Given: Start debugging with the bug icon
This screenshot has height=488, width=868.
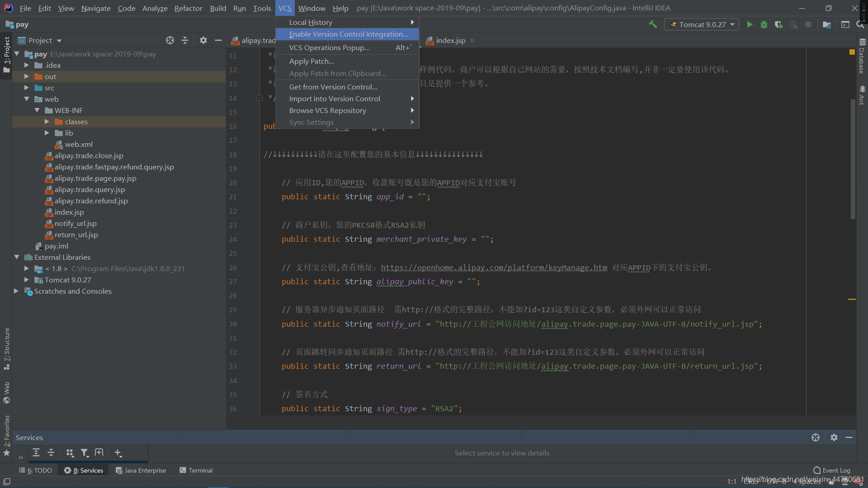Looking at the screenshot, I should [x=764, y=24].
